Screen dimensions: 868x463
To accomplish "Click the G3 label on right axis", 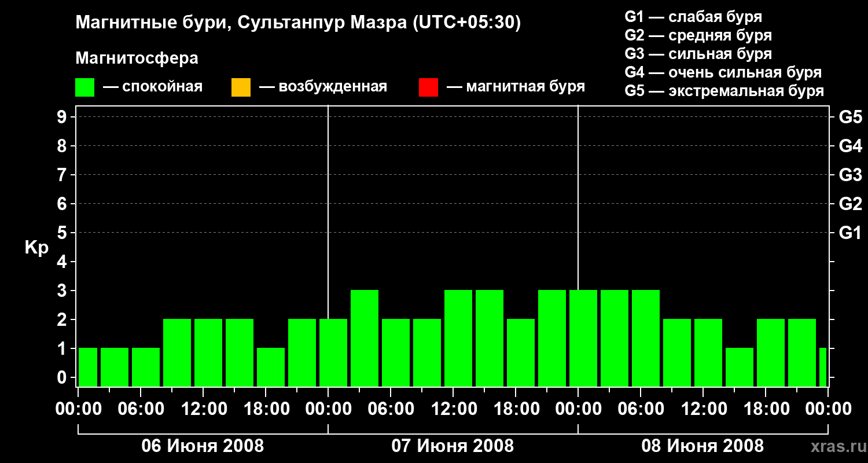I will pos(850,175).
